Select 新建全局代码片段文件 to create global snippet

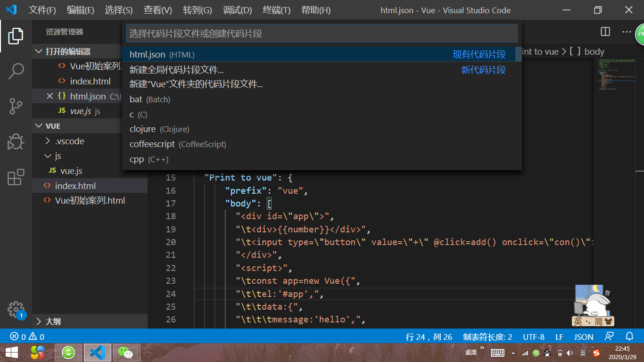[x=175, y=70]
